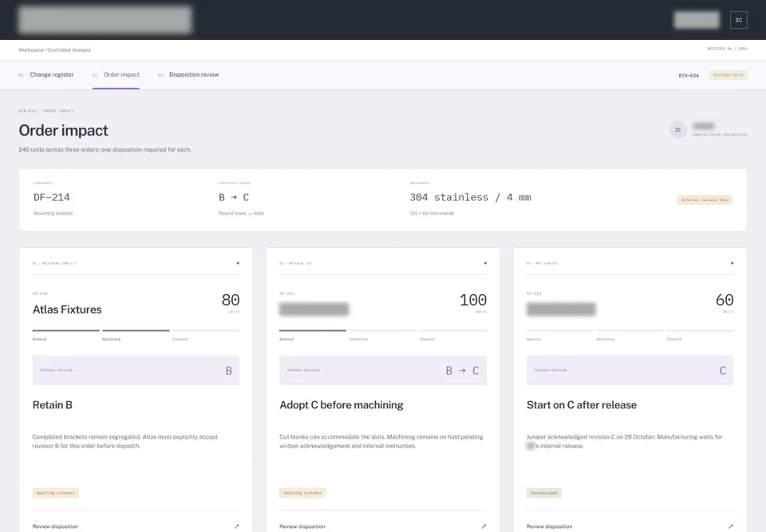Viewport: 766px width, 532px height.
Task: Click the SO-610 order number
Action: coord(40,294)
